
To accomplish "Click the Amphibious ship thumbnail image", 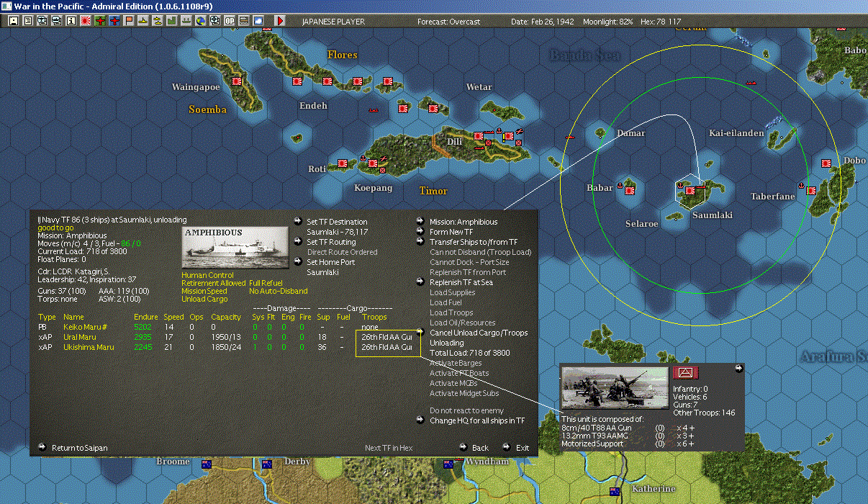I will click(x=235, y=248).
